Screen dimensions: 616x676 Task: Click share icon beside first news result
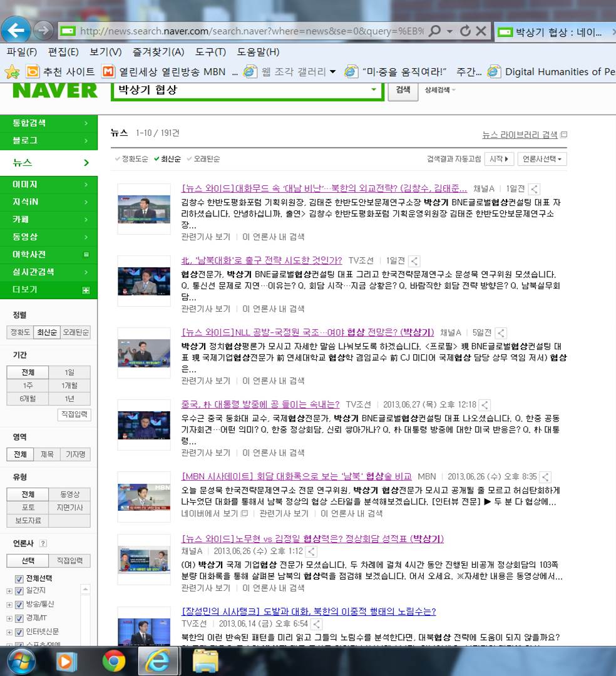(534, 189)
